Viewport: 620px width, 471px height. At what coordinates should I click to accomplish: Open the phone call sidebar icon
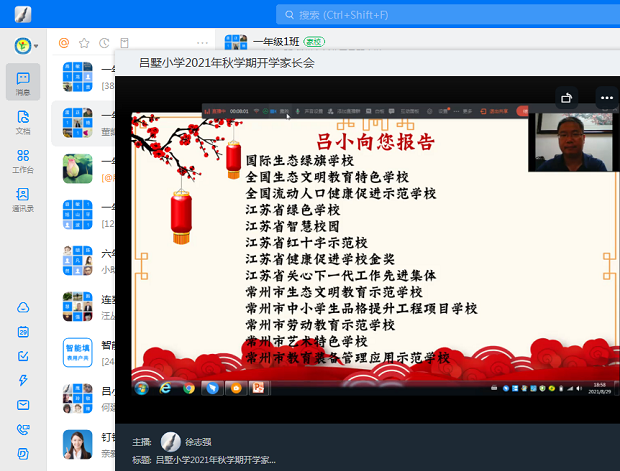pos(23,429)
